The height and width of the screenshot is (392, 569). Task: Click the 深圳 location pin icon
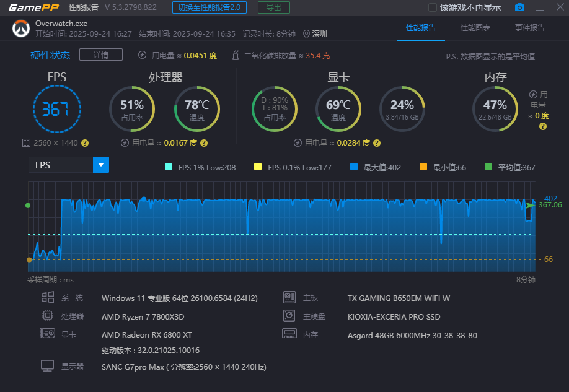coord(307,34)
